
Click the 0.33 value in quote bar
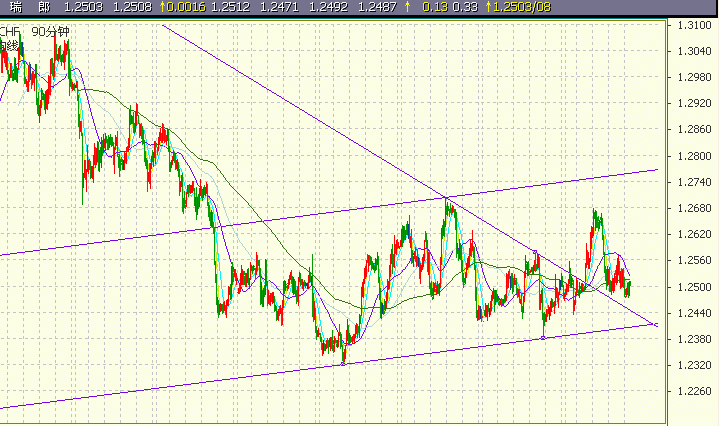[x=465, y=7]
